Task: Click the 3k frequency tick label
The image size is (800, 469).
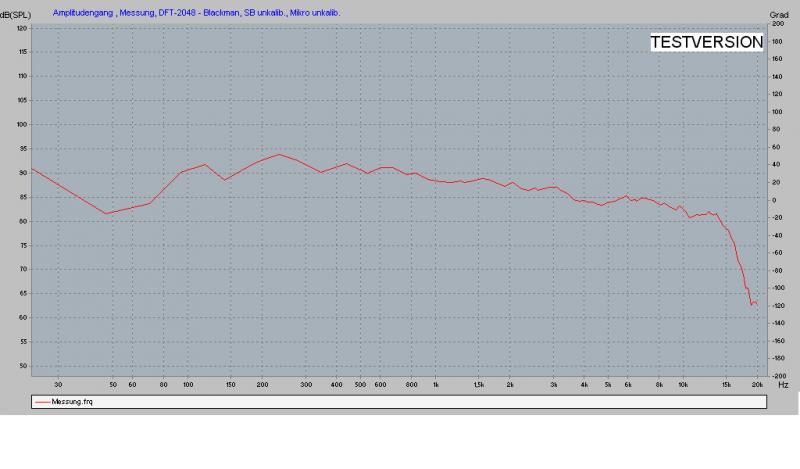Action: [554, 385]
